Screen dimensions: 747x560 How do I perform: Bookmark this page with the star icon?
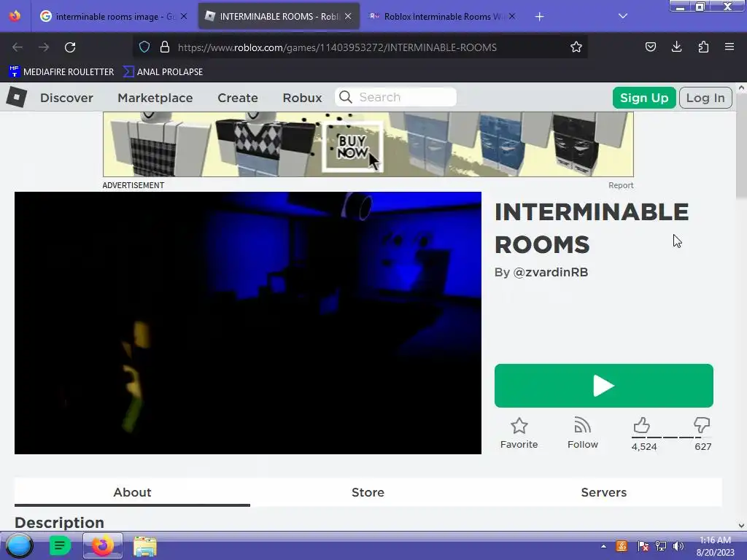point(576,47)
